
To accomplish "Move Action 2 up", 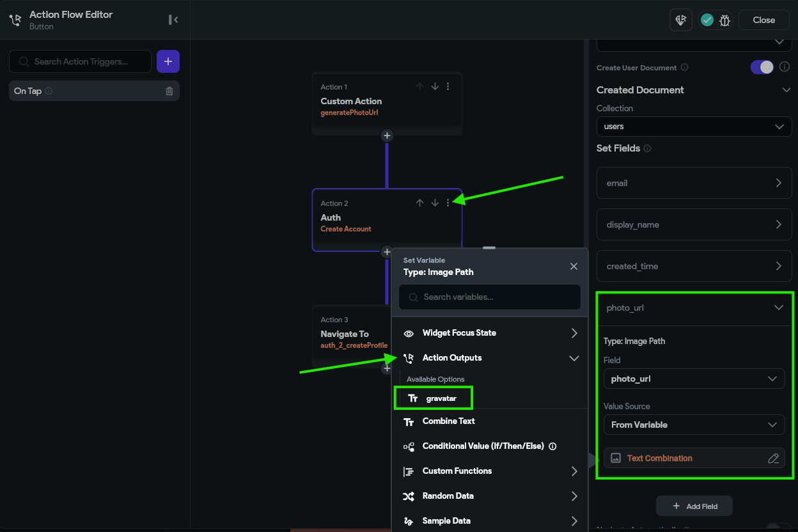I will 419,203.
